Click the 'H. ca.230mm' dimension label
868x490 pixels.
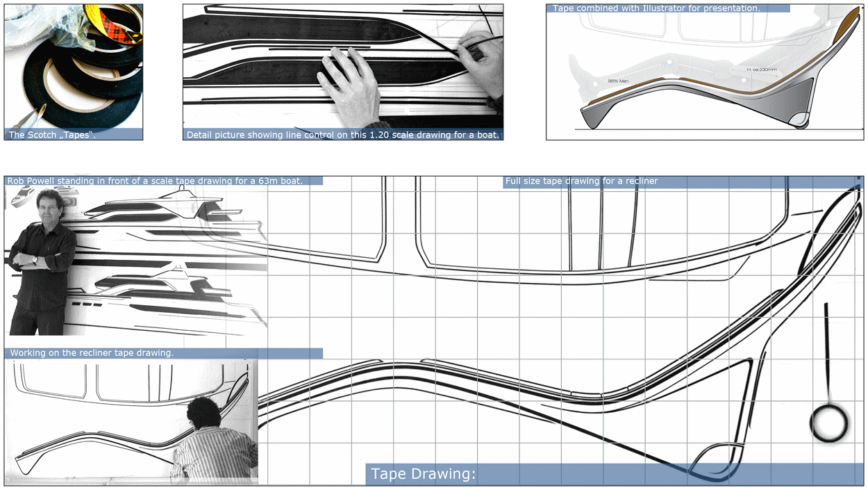pyautogui.click(x=762, y=70)
